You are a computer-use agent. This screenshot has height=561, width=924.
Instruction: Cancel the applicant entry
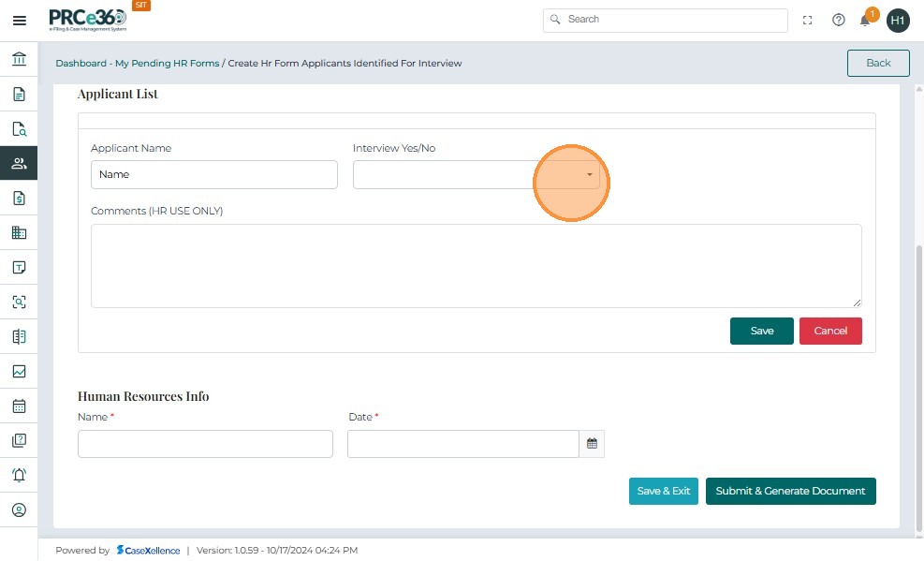click(830, 332)
